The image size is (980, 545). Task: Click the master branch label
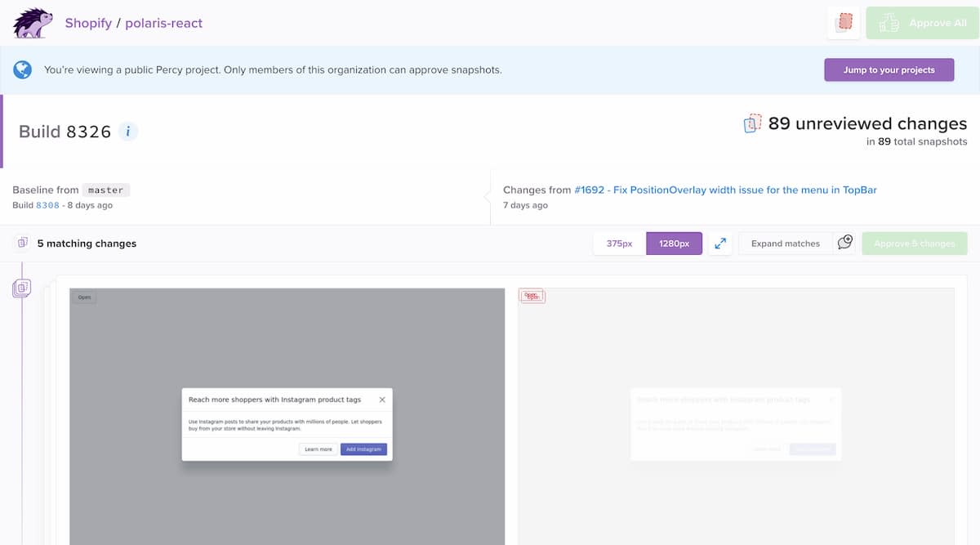[106, 190]
